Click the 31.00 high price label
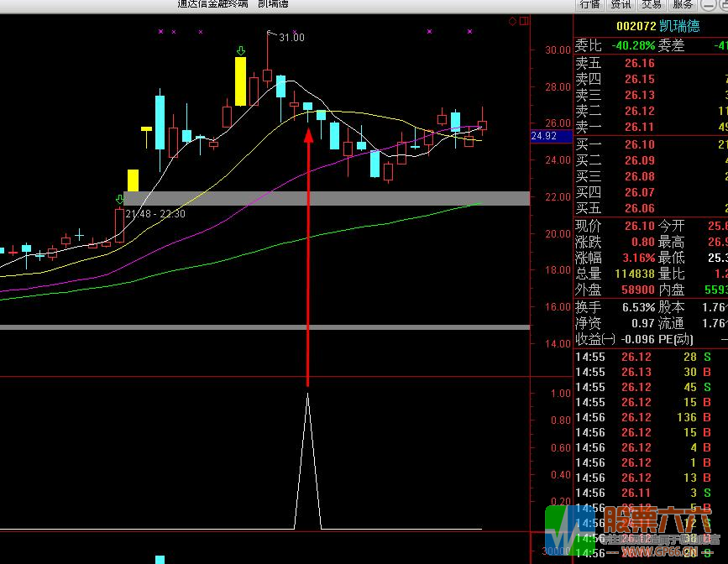This screenshot has width=728, height=564. [x=291, y=38]
